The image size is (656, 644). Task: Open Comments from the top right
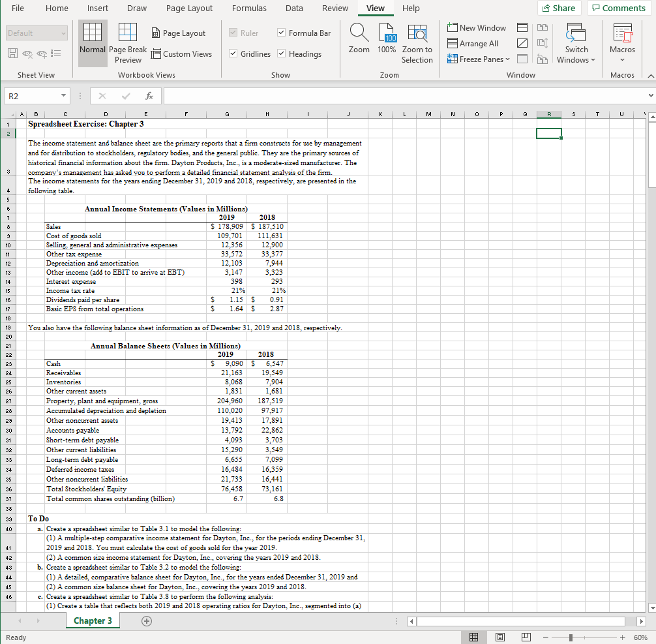618,7
